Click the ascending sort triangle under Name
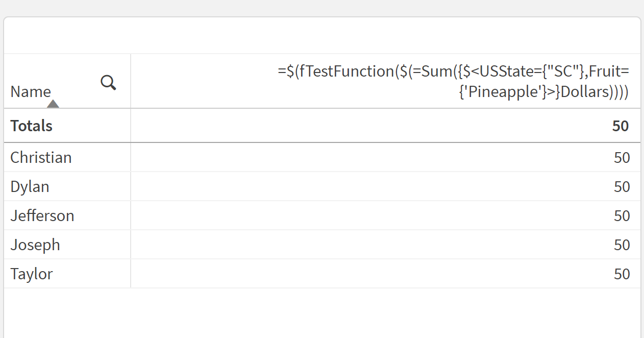This screenshot has width=644, height=338. [53, 104]
